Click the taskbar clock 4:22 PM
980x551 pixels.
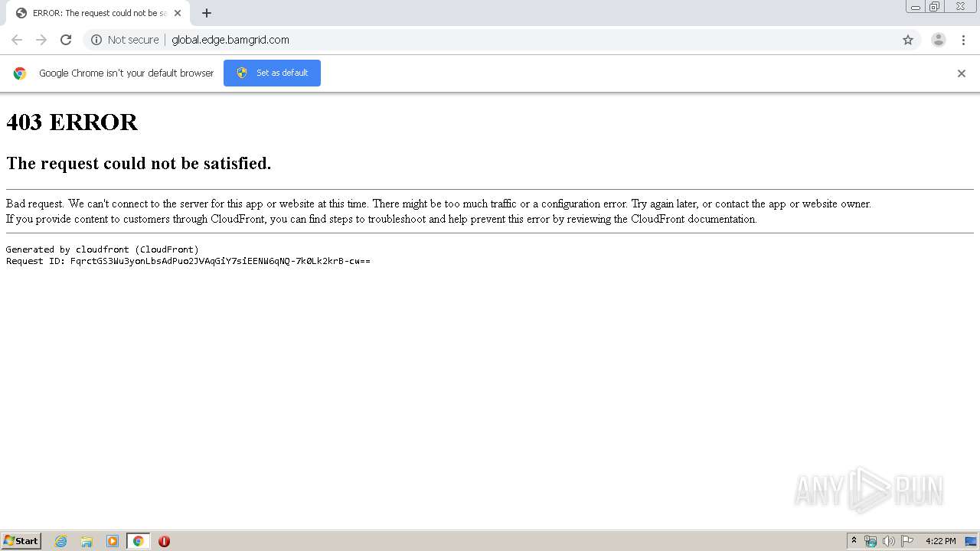(940, 541)
